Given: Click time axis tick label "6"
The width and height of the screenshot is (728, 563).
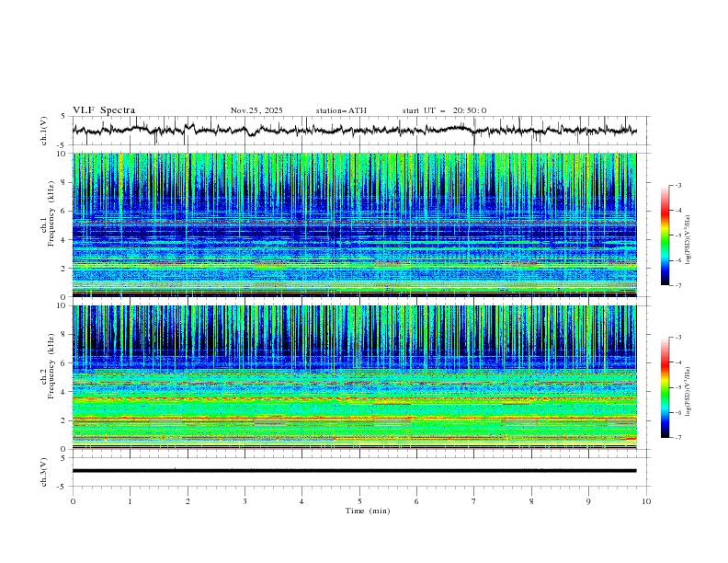Looking at the screenshot, I should [x=416, y=501].
